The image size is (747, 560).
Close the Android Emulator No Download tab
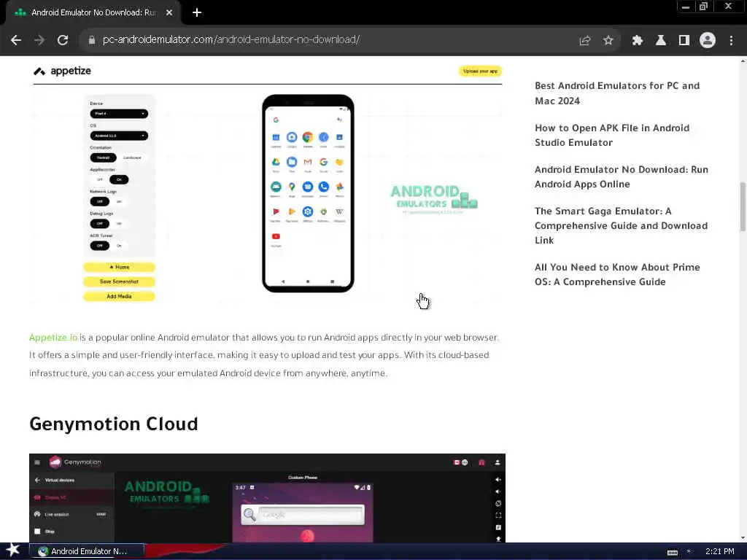pos(169,12)
